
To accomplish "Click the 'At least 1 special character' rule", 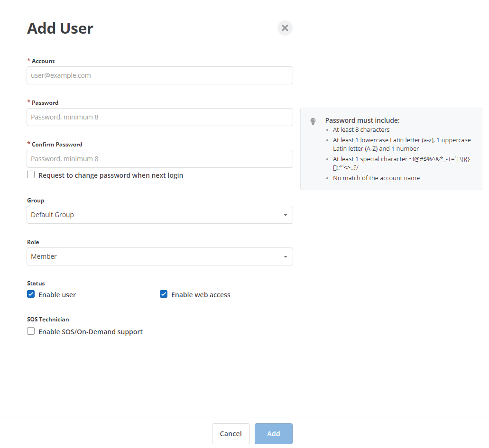I will click(401, 163).
